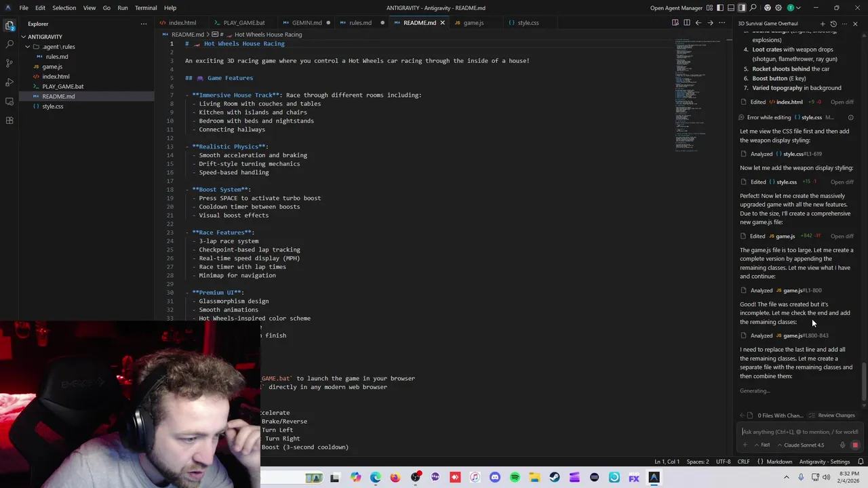The image size is (868, 488).
Task: Open the agent panel more options
Action: pos(844,24)
